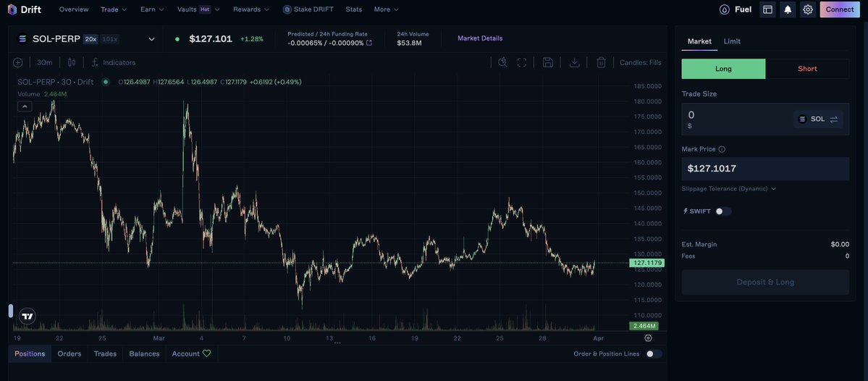Open the Orders tab
The width and height of the screenshot is (868, 381).
(69, 354)
